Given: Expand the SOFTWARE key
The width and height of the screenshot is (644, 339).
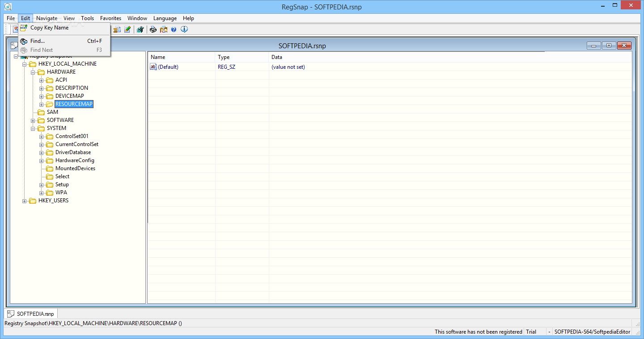Looking at the screenshot, I should 33,121.
